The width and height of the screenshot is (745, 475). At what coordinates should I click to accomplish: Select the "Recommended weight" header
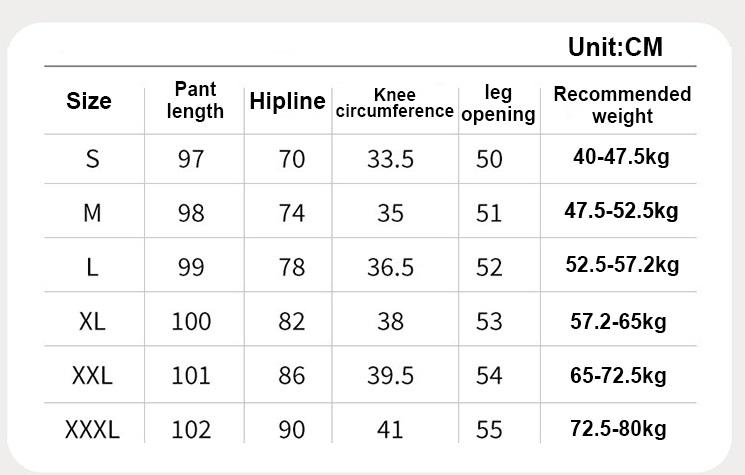622,104
